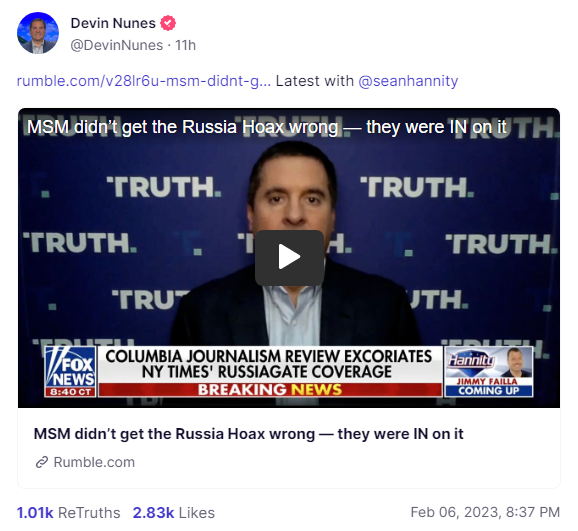The height and width of the screenshot is (531, 578).
Task: Click the link card headline text
Action: coord(248,434)
